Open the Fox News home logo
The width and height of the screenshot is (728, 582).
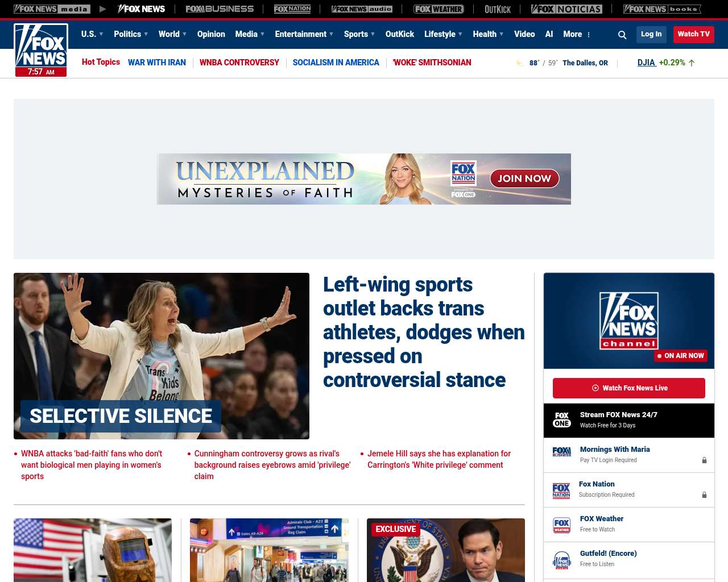click(41, 50)
